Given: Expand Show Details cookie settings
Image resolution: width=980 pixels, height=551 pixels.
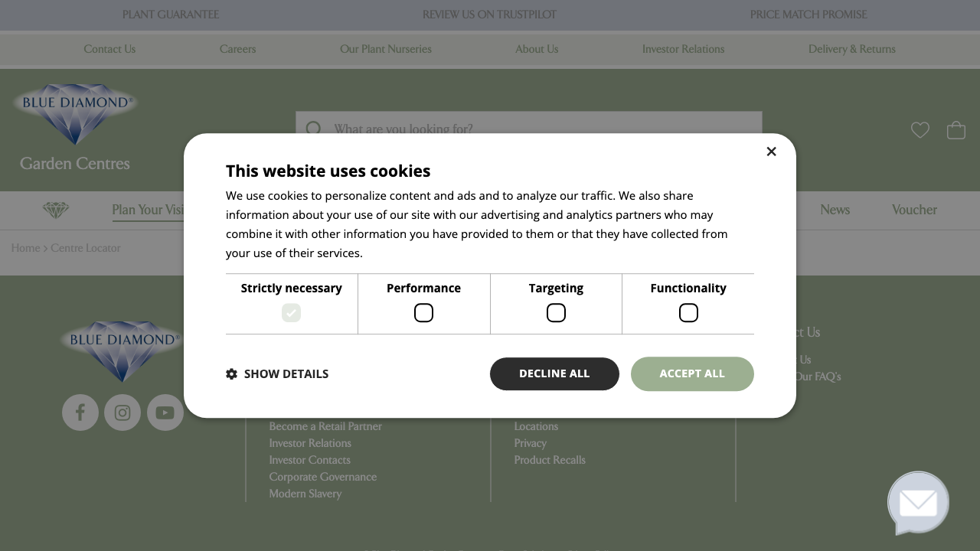Looking at the screenshot, I should point(278,374).
